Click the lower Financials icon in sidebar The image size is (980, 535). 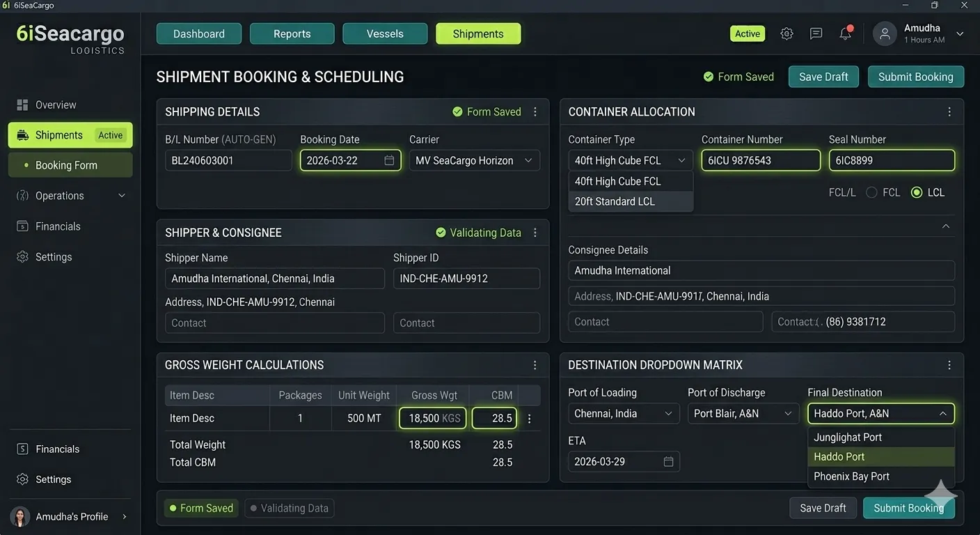click(22, 449)
